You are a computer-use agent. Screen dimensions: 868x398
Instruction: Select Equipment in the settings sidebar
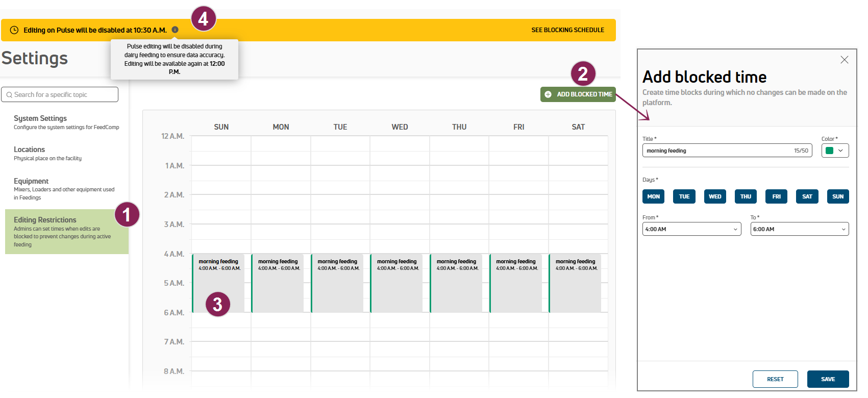(31, 181)
